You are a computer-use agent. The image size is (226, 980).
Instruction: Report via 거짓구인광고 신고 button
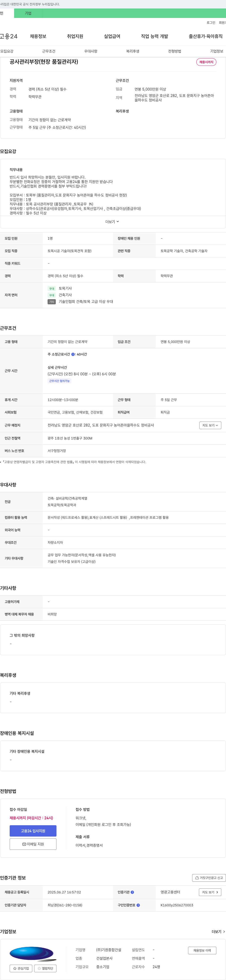tap(209, 878)
